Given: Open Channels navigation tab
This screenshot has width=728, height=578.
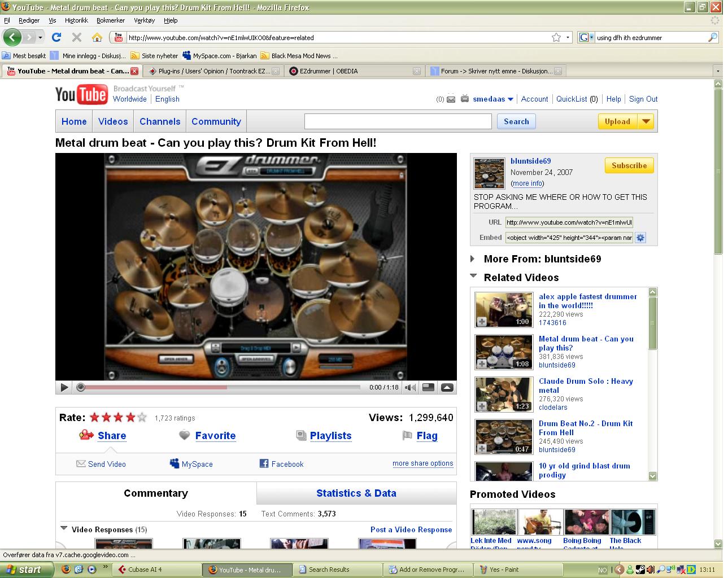Looking at the screenshot, I should pyautogui.click(x=160, y=121).
